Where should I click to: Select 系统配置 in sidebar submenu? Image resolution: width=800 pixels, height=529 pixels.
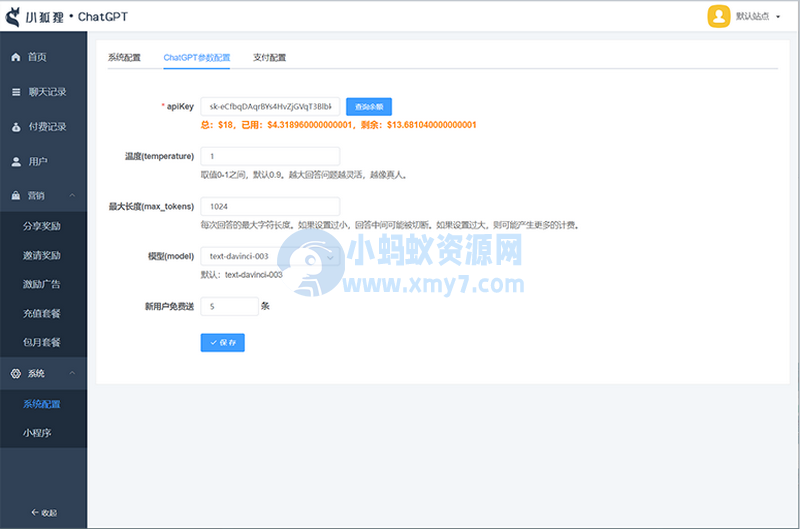[42, 404]
